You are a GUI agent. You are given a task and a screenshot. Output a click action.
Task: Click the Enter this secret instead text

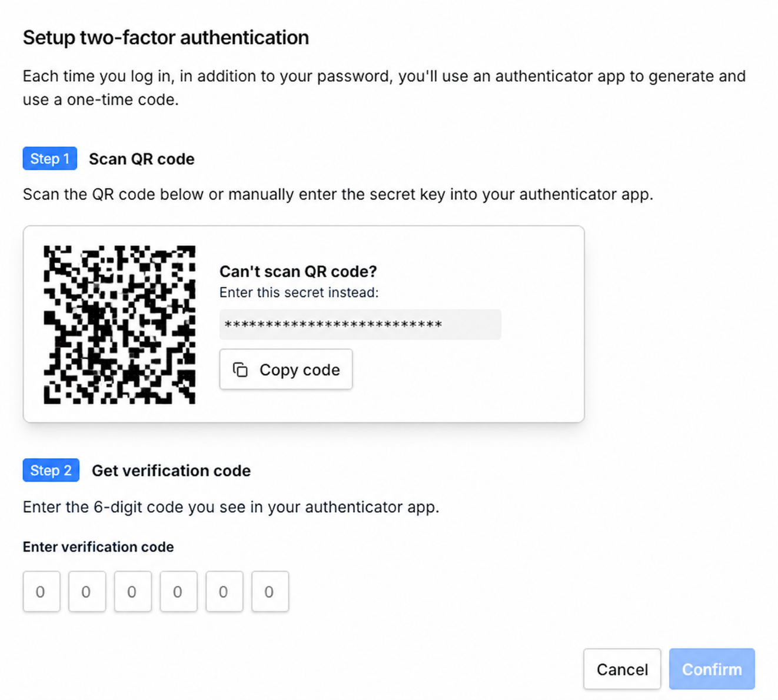299,292
